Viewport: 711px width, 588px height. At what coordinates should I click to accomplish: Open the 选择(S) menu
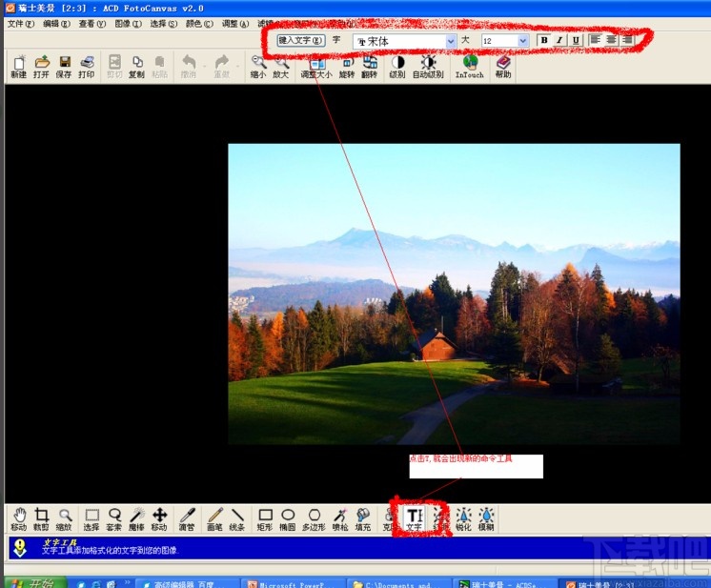(x=164, y=24)
